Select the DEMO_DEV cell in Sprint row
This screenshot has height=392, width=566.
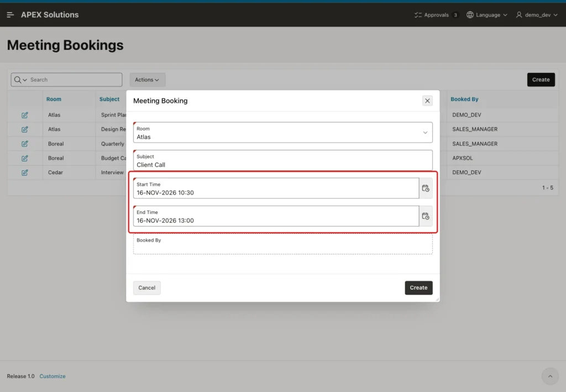click(x=467, y=115)
